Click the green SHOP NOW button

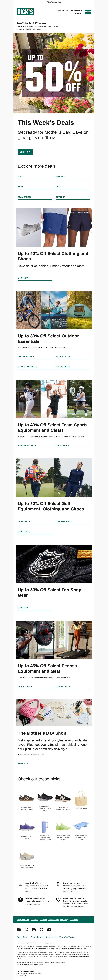click(x=25, y=152)
